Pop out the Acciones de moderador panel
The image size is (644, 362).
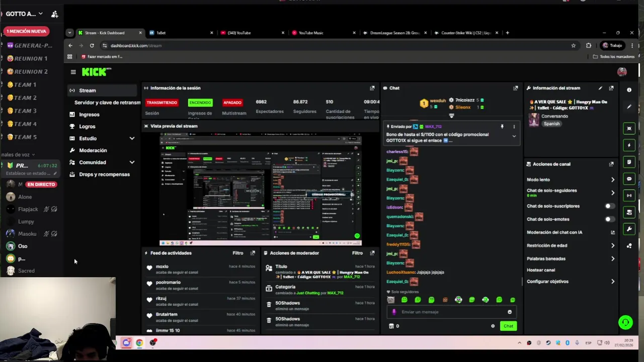pos(372,253)
